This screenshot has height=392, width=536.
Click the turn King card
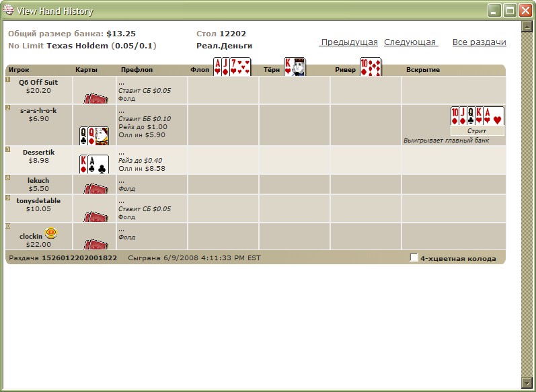point(295,67)
